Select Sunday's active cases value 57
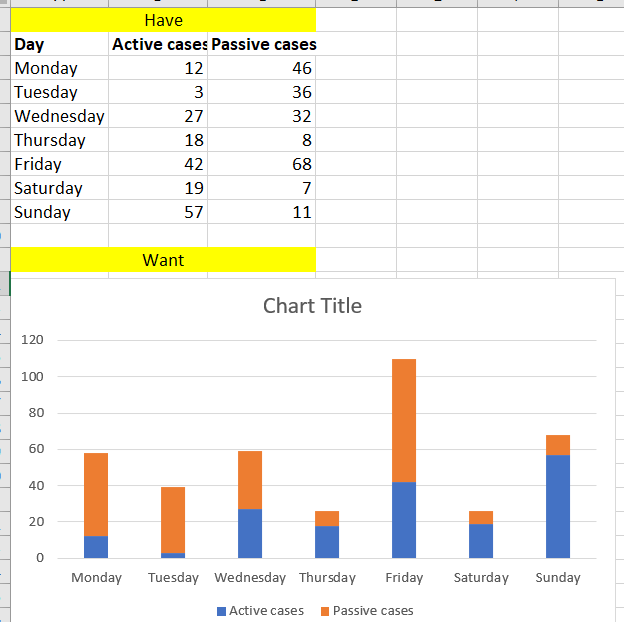This screenshot has width=624, height=622. (x=159, y=212)
